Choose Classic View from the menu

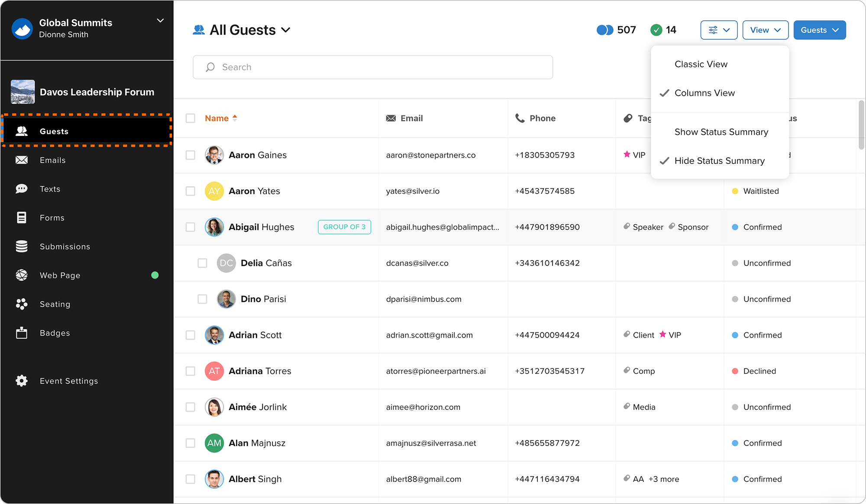click(x=701, y=64)
